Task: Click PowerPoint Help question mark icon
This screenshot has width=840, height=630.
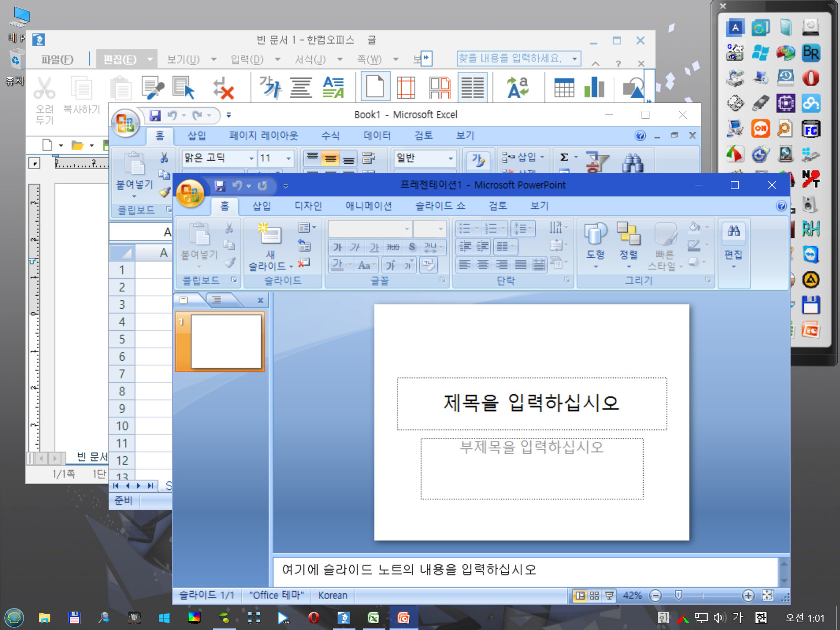Action: tap(781, 206)
